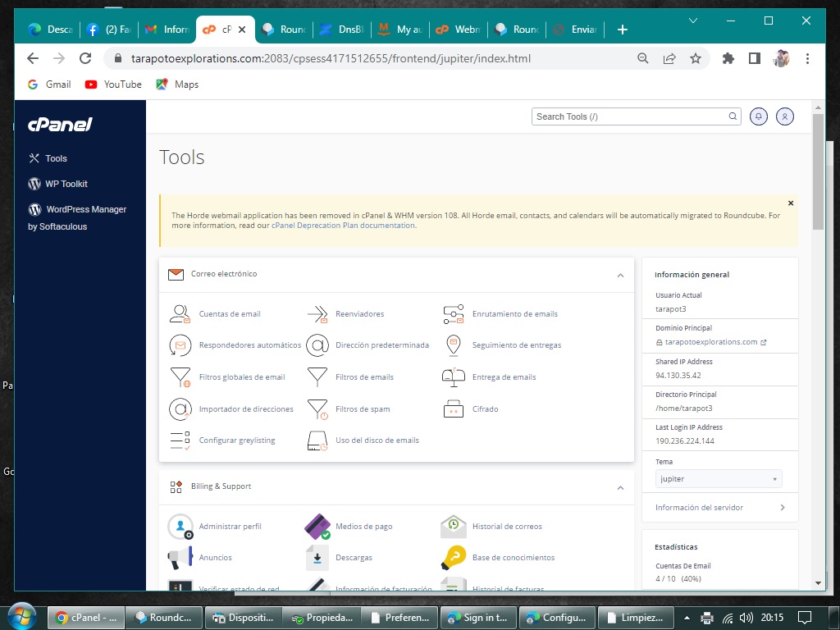The height and width of the screenshot is (630, 840).
Task: Collapse the Correo electrónico section
Action: 620,275
